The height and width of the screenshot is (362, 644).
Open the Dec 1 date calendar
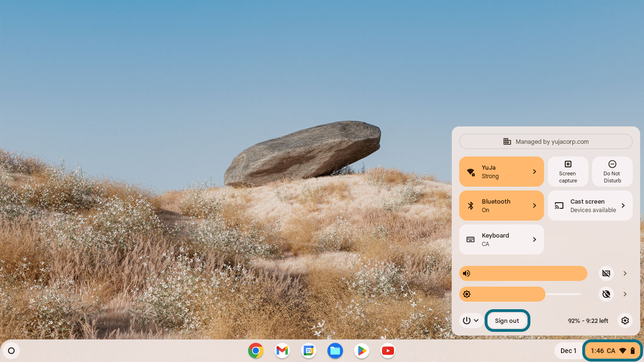coord(569,351)
